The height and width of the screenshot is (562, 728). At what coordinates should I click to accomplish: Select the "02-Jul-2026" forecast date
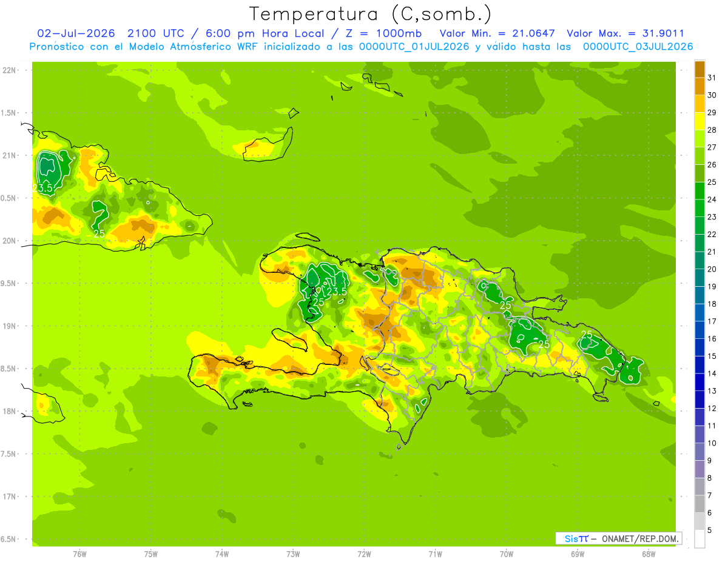tap(76, 33)
